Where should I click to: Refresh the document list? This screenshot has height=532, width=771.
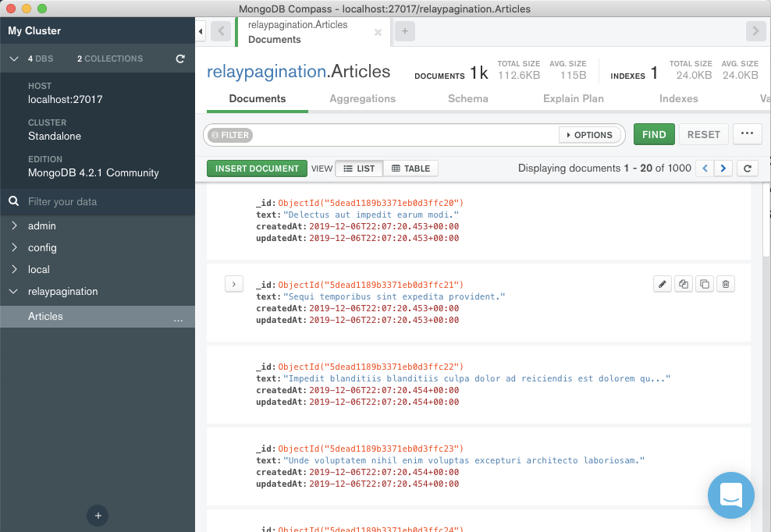click(x=748, y=168)
